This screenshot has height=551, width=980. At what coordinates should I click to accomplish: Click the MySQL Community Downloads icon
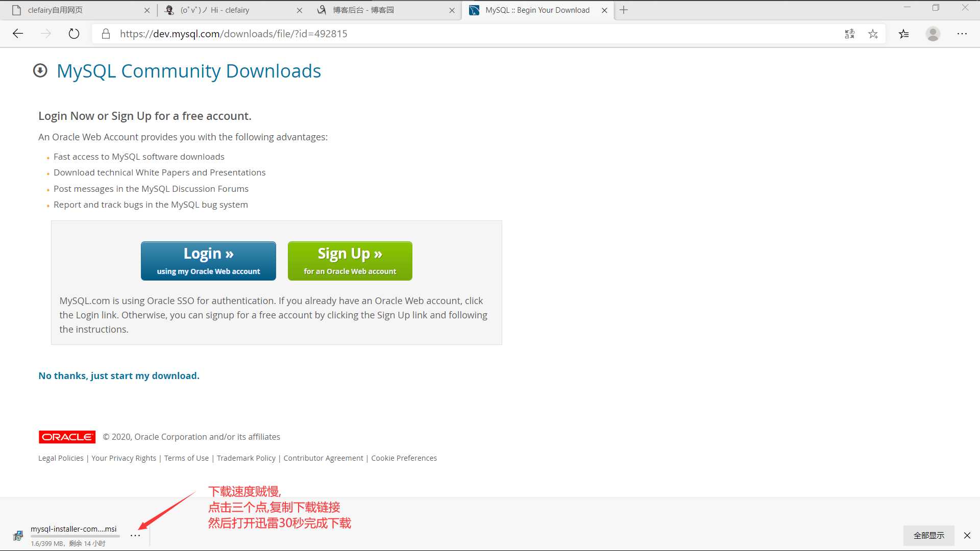click(x=40, y=70)
